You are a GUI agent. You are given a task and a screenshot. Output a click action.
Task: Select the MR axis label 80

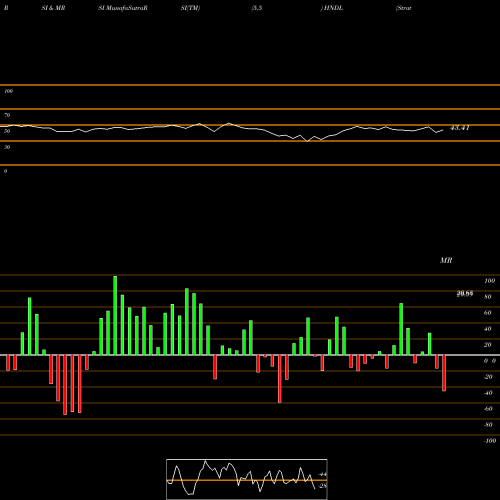tap(488, 297)
